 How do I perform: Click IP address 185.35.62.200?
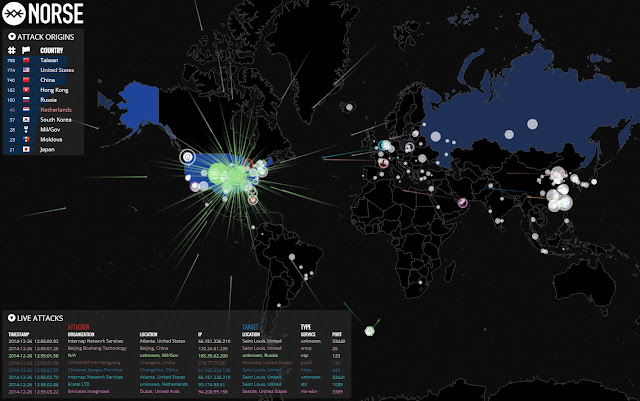(x=213, y=356)
